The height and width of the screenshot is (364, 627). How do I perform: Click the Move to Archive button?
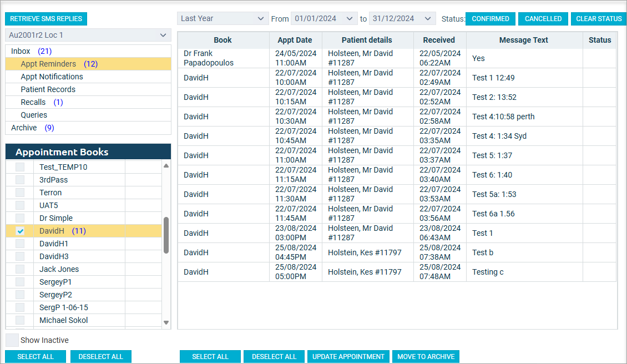pyautogui.click(x=426, y=357)
